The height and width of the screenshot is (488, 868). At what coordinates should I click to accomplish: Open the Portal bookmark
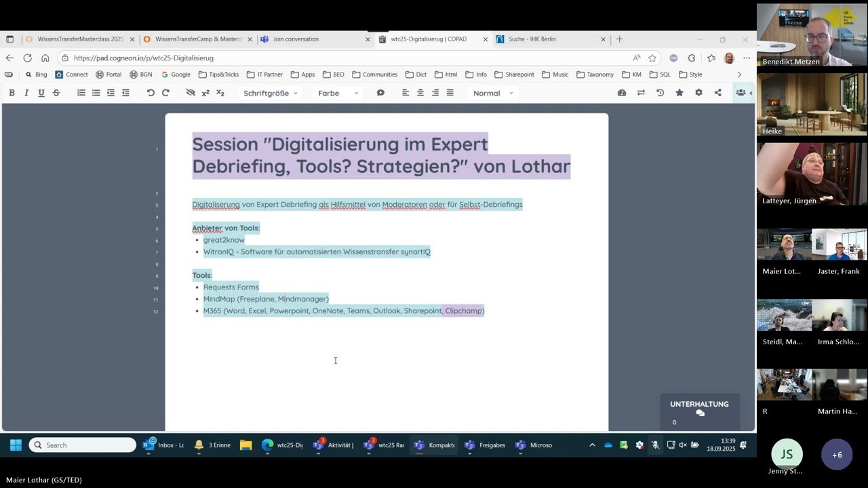tap(108, 75)
